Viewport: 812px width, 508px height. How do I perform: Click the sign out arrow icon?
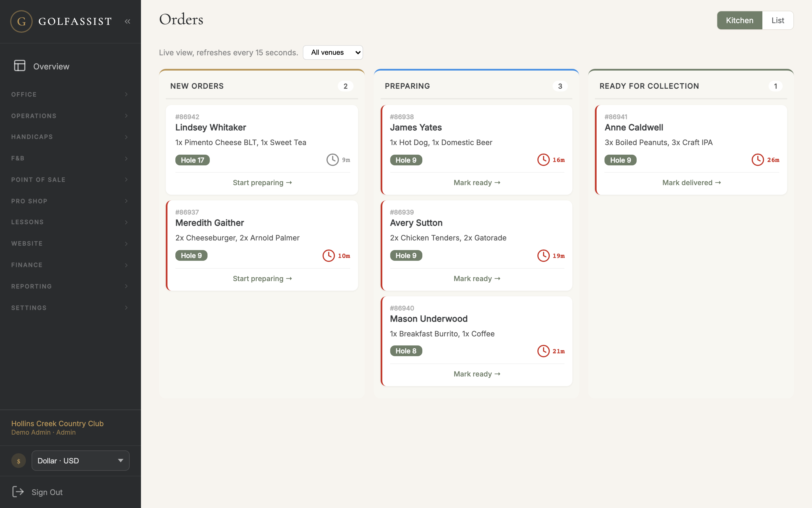click(x=18, y=492)
